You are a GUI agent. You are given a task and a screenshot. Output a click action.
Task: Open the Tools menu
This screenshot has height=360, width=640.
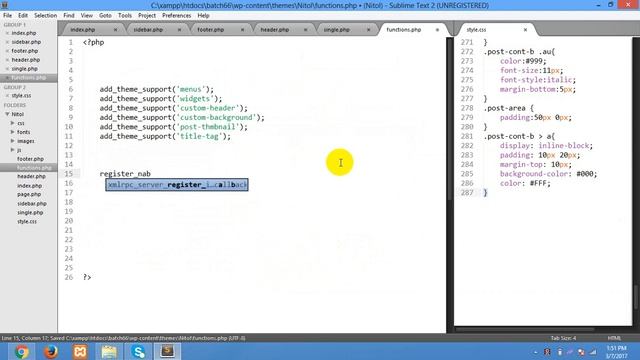pos(124,16)
